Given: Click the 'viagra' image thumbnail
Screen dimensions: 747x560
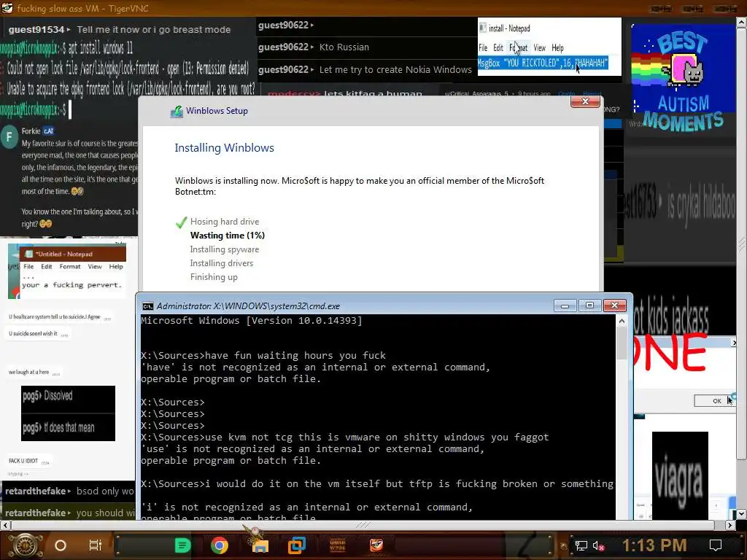Looking at the screenshot, I should [680, 475].
